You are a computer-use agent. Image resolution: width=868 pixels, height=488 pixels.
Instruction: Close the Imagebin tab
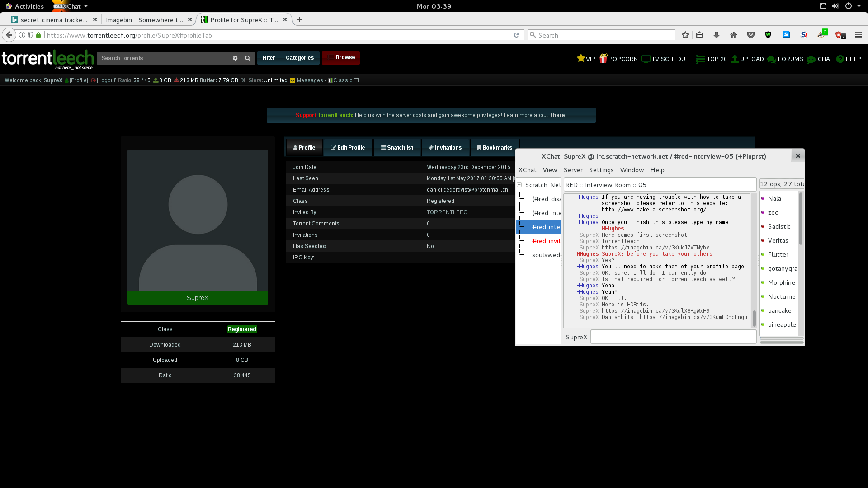tap(190, 19)
